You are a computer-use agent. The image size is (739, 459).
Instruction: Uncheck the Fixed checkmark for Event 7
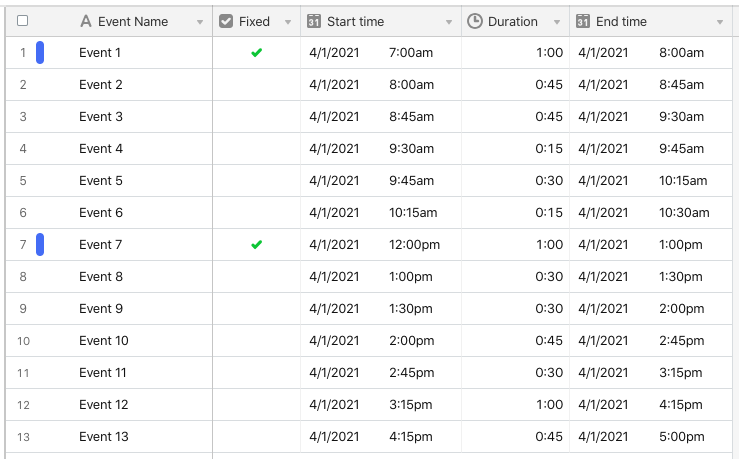[x=257, y=245]
